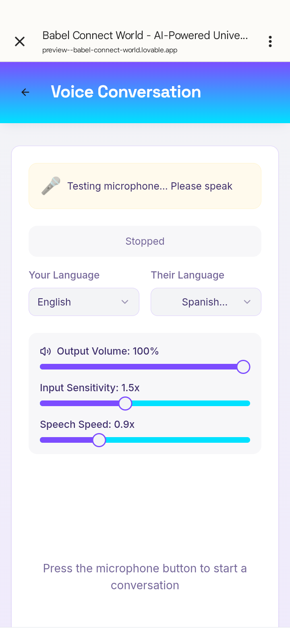Navigate back using the arrow

[x=25, y=92]
